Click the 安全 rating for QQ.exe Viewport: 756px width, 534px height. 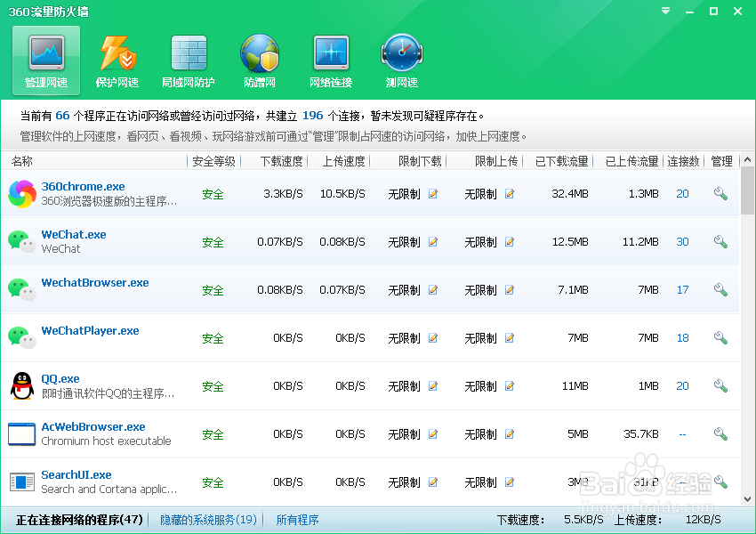click(x=213, y=386)
